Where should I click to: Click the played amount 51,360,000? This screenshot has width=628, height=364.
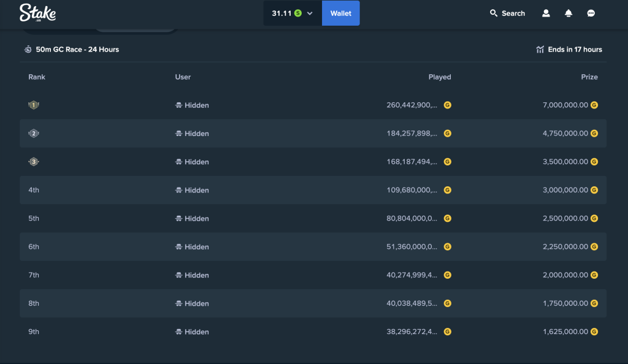point(412,247)
